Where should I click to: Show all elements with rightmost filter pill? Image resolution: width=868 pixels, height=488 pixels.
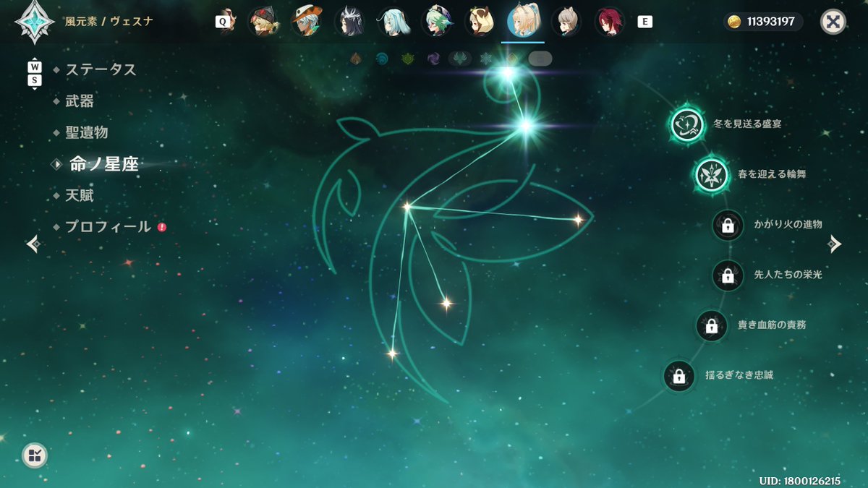pyautogui.click(x=540, y=59)
